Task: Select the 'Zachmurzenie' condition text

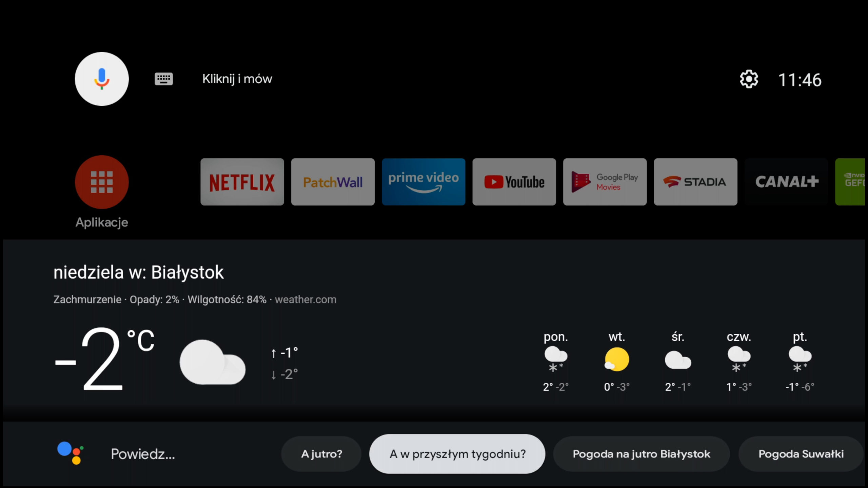Action: (x=87, y=300)
